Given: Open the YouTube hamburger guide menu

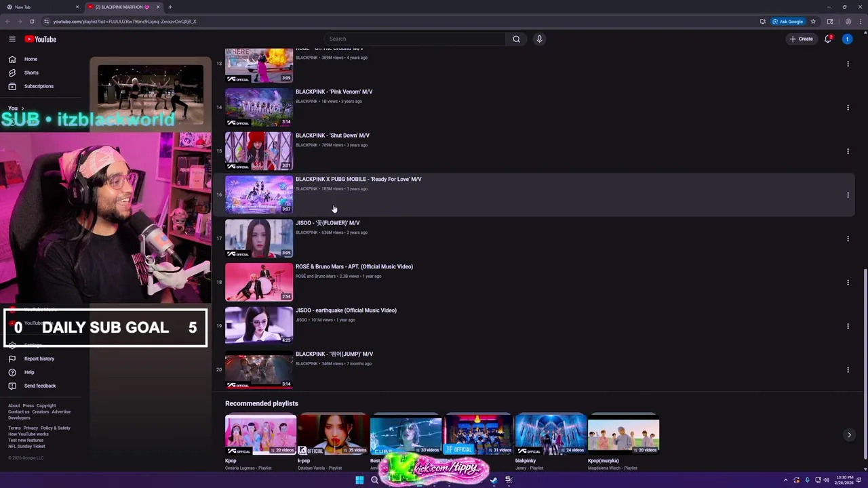Looking at the screenshot, I should point(12,39).
